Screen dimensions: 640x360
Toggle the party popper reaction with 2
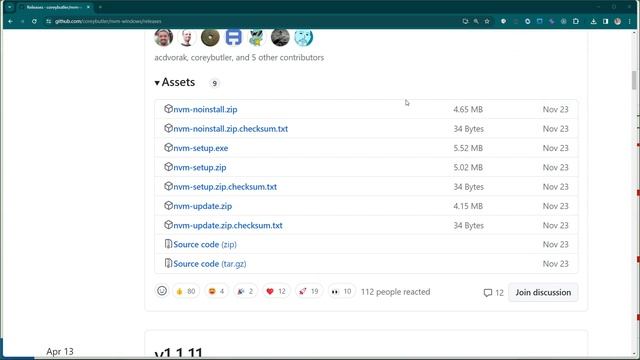[245, 291]
